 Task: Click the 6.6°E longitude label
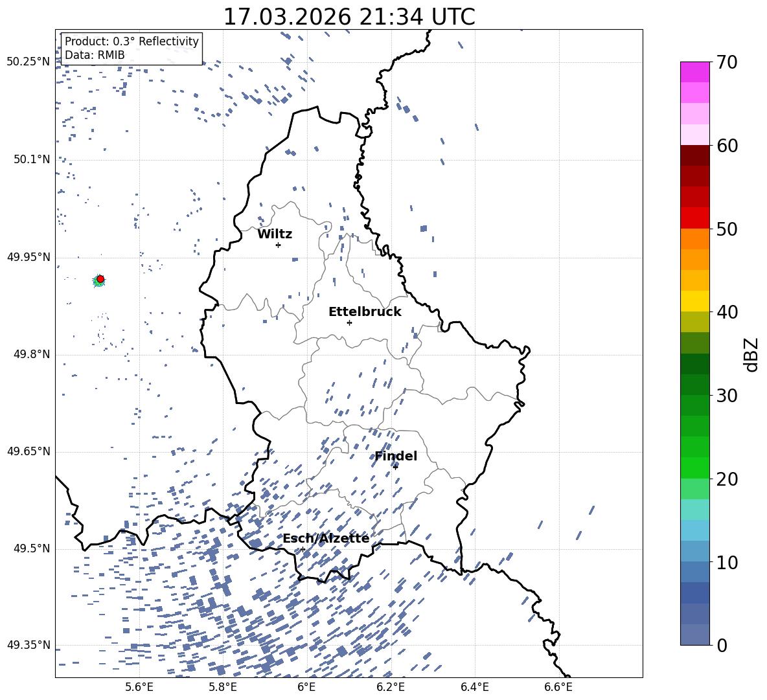(x=558, y=687)
